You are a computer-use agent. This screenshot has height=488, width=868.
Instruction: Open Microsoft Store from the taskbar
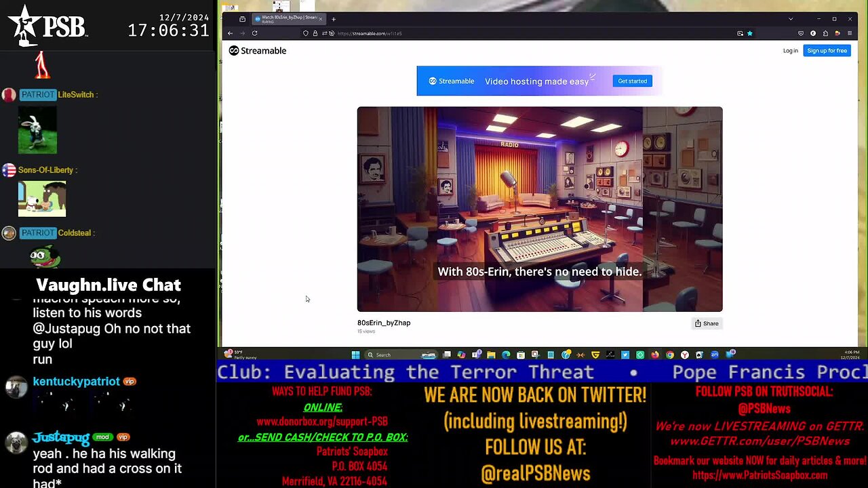point(521,354)
